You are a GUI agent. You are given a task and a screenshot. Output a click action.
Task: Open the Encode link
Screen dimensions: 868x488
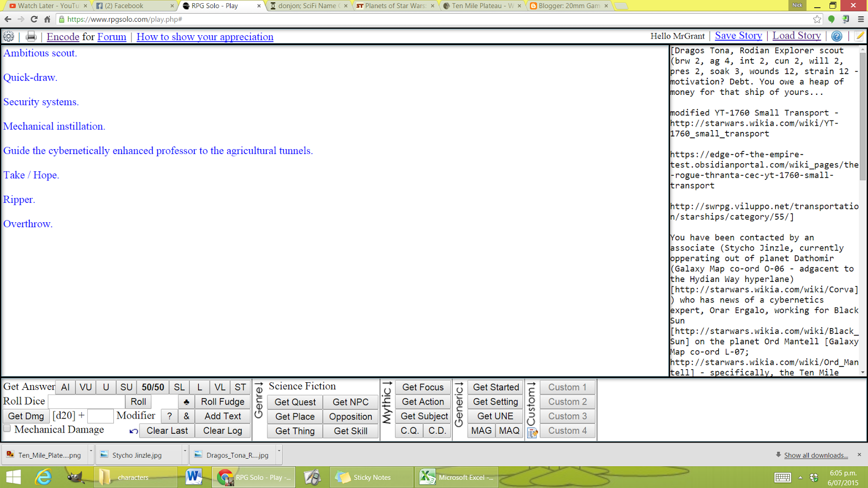point(63,37)
